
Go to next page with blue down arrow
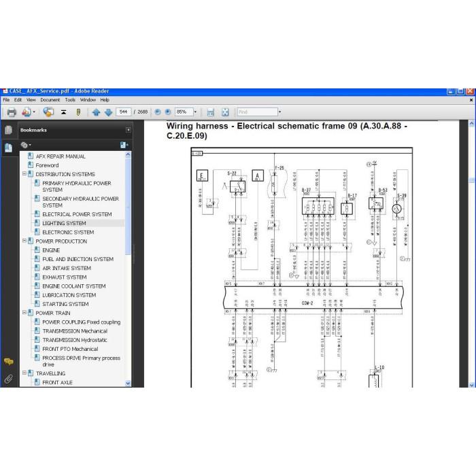coord(108,112)
